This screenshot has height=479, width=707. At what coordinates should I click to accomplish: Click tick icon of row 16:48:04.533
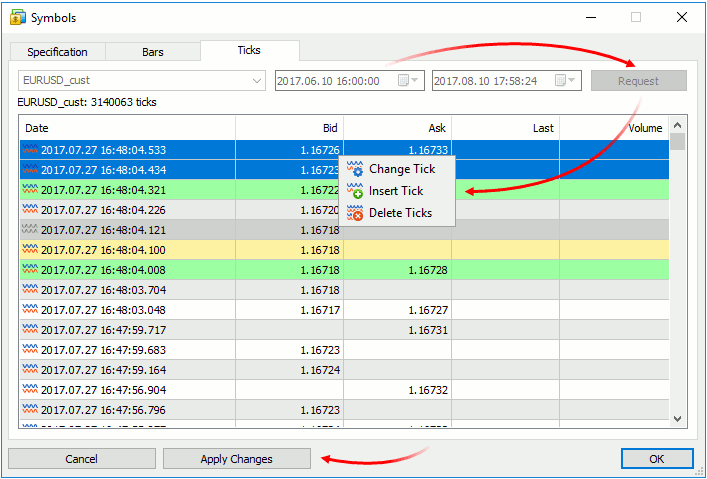click(30, 150)
